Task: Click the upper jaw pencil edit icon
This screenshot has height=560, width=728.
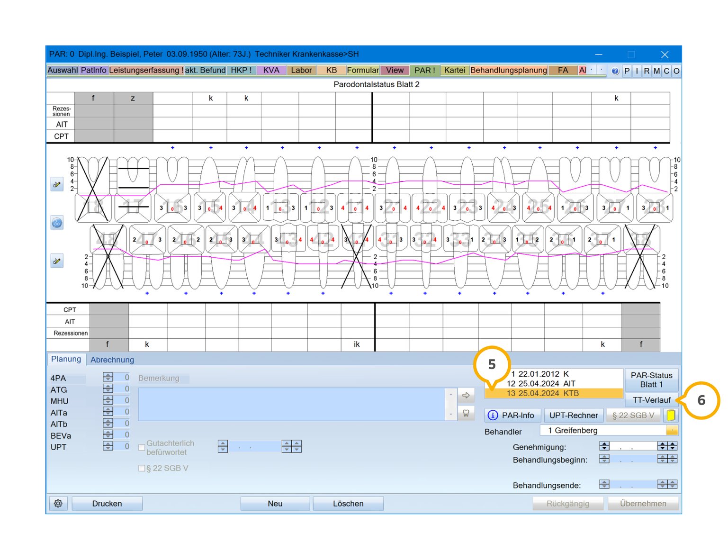Action: coord(57,184)
